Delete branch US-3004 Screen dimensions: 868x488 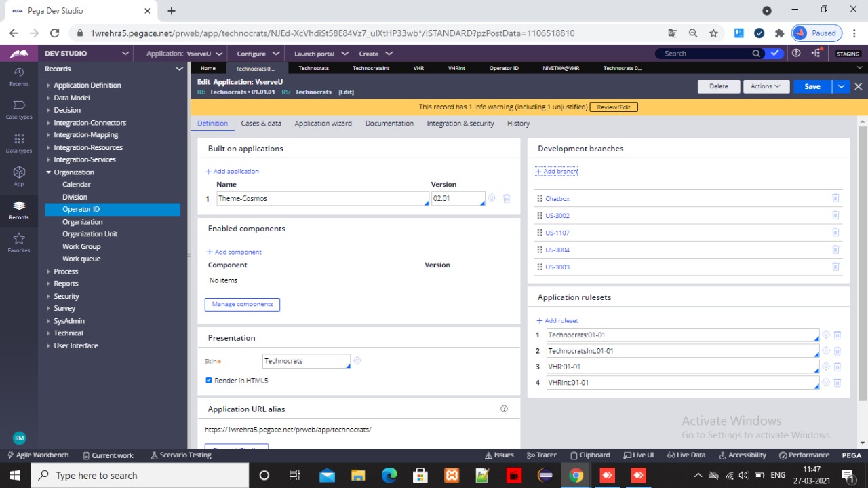click(835, 250)
